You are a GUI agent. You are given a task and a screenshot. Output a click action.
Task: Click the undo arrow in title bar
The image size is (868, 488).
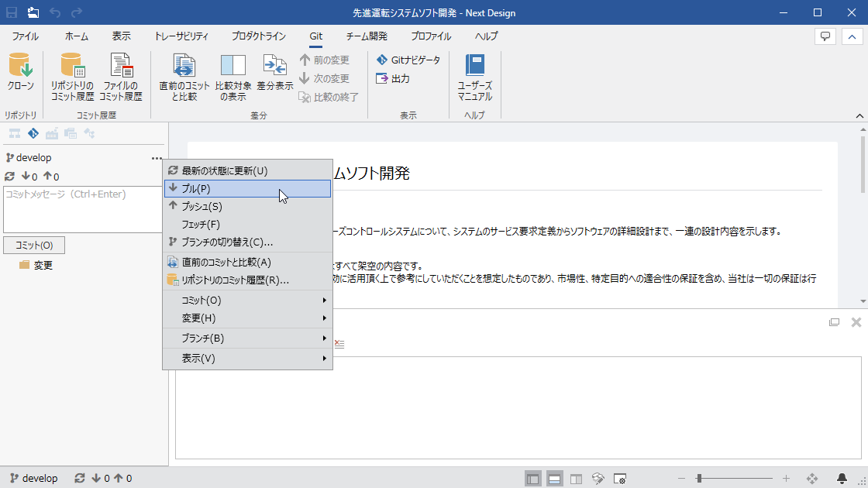coord(55,12)
